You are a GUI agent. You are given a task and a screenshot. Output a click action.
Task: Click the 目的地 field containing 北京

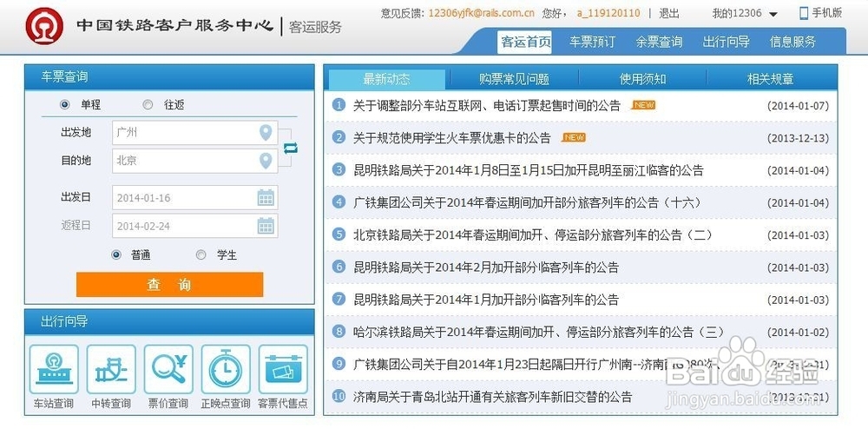coord(194,161)
